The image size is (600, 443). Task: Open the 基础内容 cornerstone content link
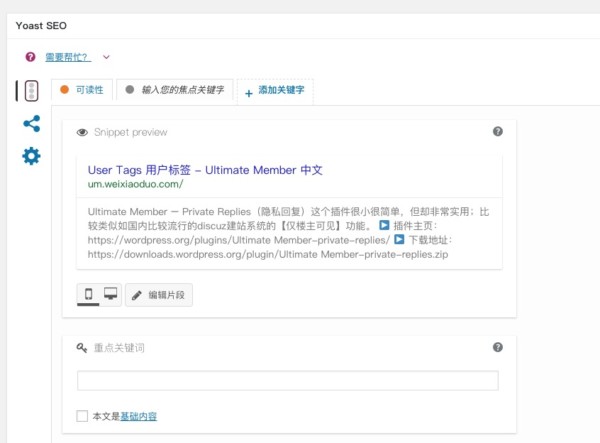pyautogui.click(x=139, y=416)
